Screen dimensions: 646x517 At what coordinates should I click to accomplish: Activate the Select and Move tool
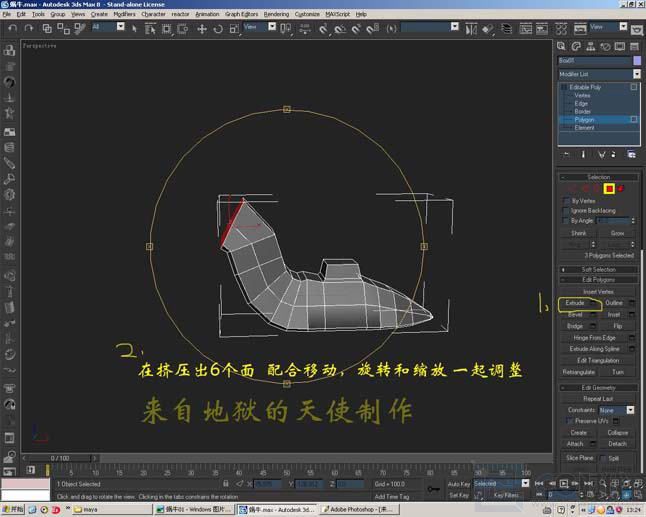coord(201,28)
